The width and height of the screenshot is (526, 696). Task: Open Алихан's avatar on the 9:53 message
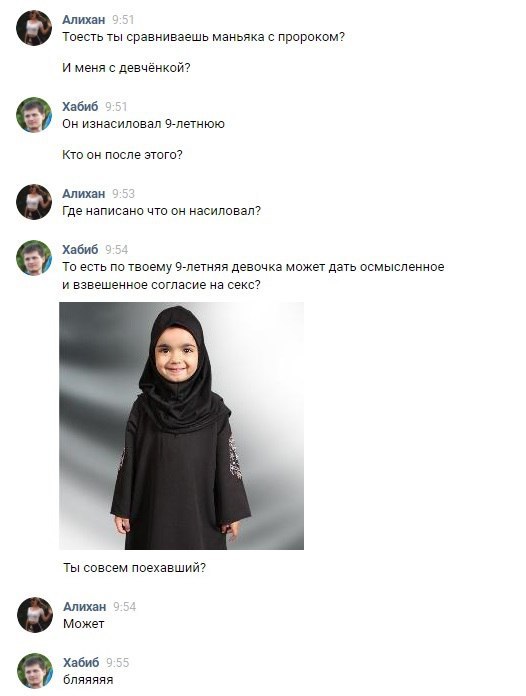34,202
